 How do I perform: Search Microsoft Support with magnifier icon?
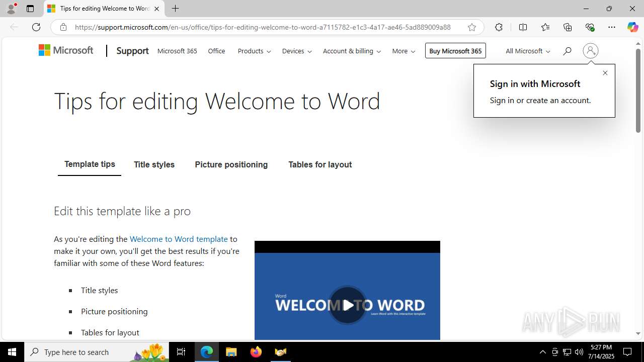click(567, 51)
